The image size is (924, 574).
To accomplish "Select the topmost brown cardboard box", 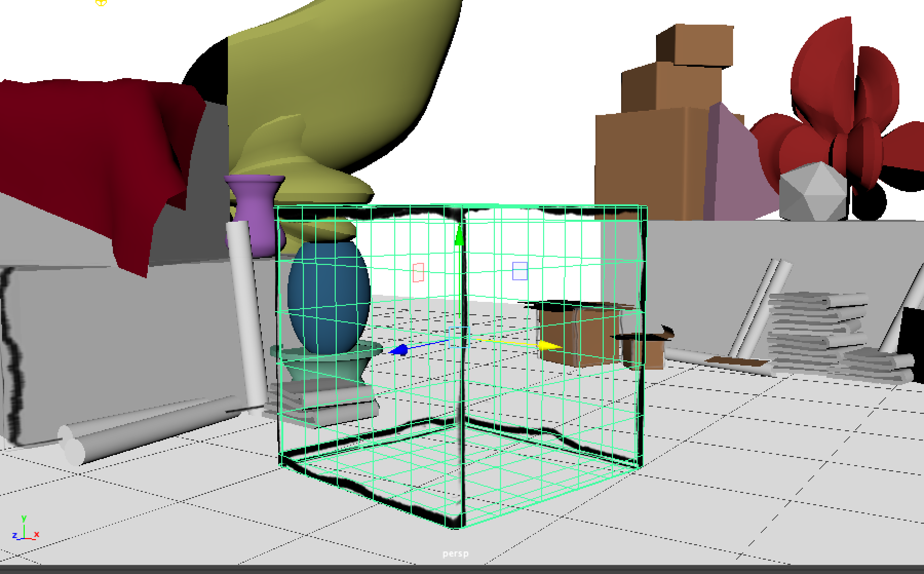I will [698, 44].
